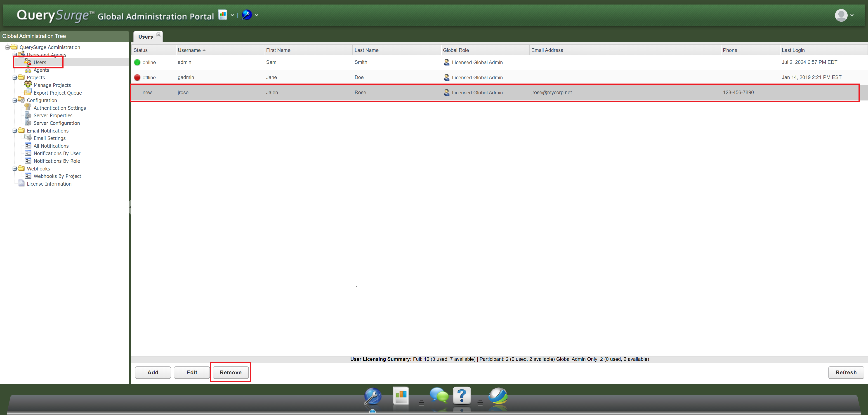
Task: Click the reports chart icon in header
Action: point(222,15)
